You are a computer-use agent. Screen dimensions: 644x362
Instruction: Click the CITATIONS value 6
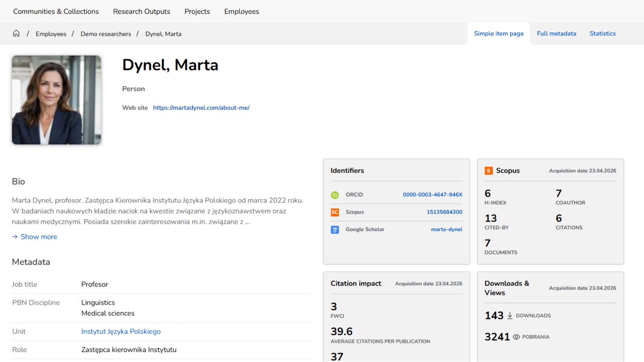click(559, 218)
